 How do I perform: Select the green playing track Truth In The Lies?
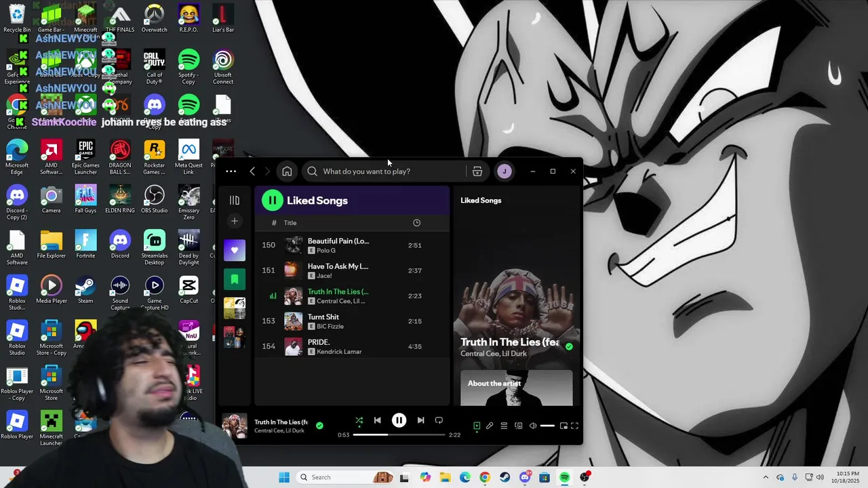click(351, 296)
